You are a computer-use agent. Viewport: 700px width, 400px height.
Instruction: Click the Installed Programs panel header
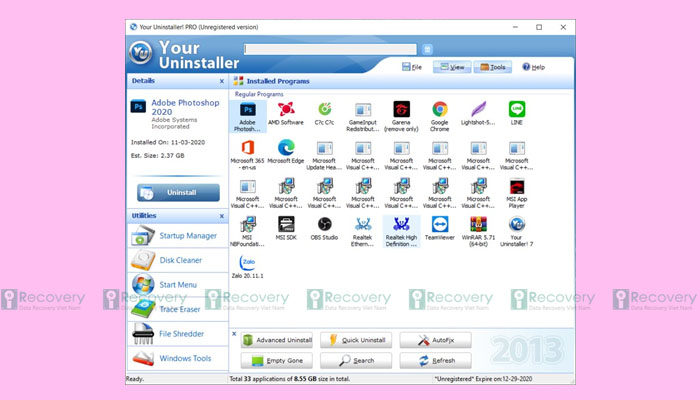(x=402, y=81)
